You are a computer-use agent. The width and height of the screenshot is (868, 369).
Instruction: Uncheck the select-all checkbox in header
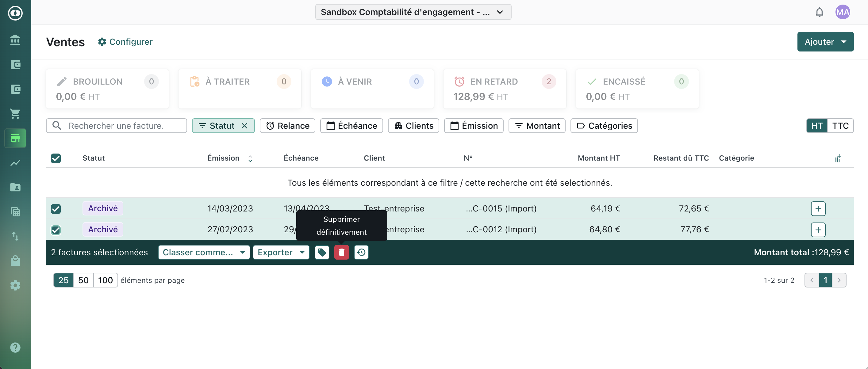56,158
